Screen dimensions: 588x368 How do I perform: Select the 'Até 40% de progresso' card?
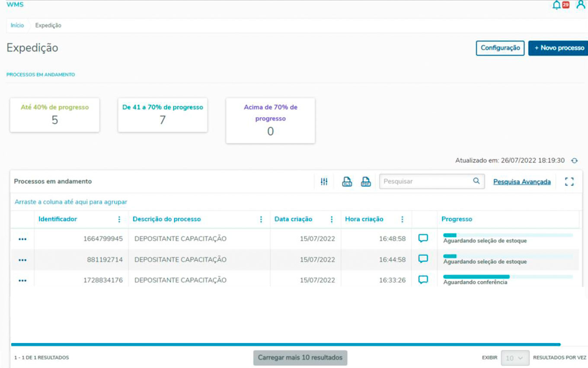tap(55, 115)
